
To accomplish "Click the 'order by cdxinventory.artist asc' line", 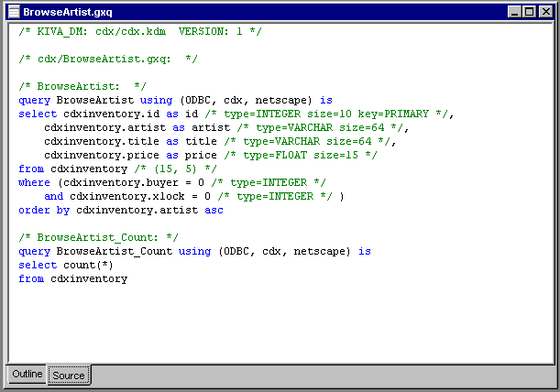I will [x=121, y=210].
